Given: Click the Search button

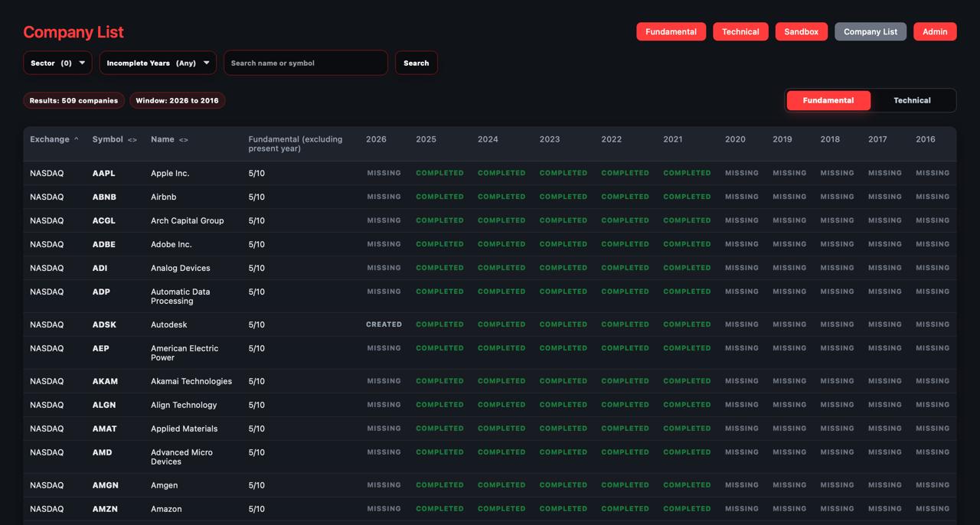Looking at the screenshot, I should pos(416,63).
